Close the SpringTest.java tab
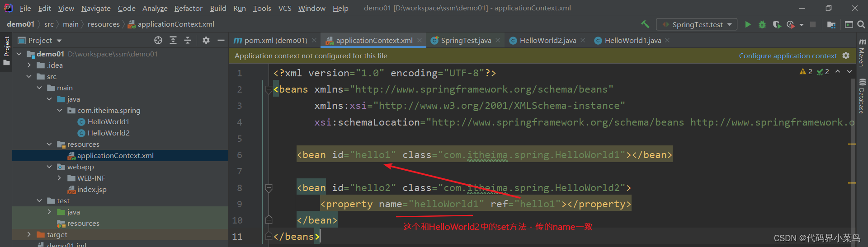 498,40
